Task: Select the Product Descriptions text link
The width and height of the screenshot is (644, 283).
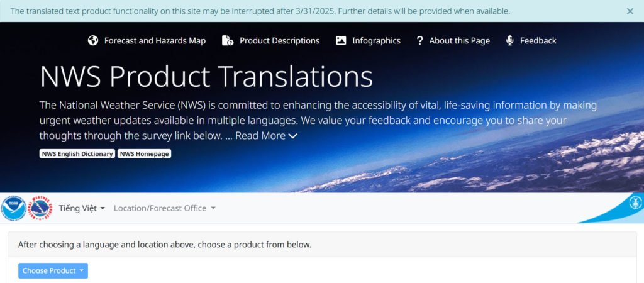Action: [x=279, y=40]
